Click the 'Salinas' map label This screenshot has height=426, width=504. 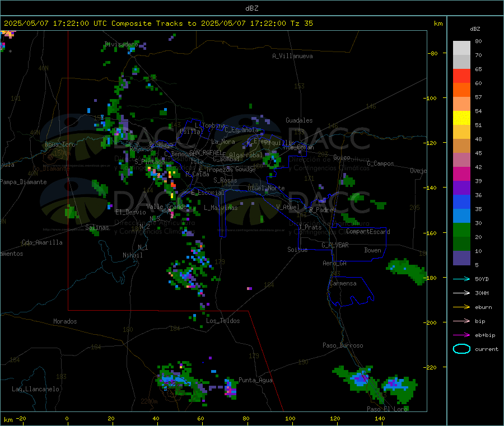[x=97, y=227]
